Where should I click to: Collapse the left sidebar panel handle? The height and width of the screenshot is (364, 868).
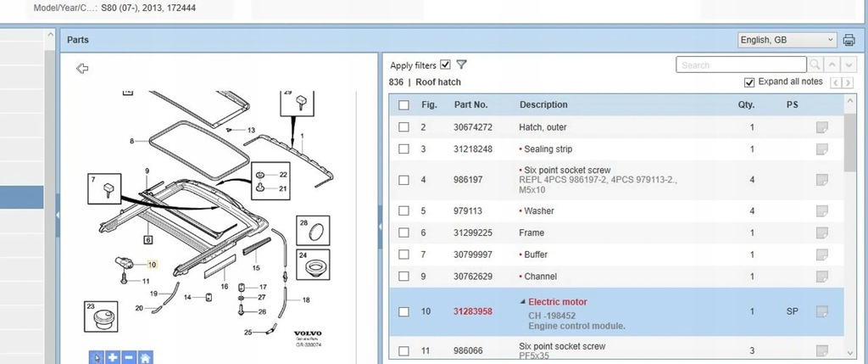tap(58, 216)
